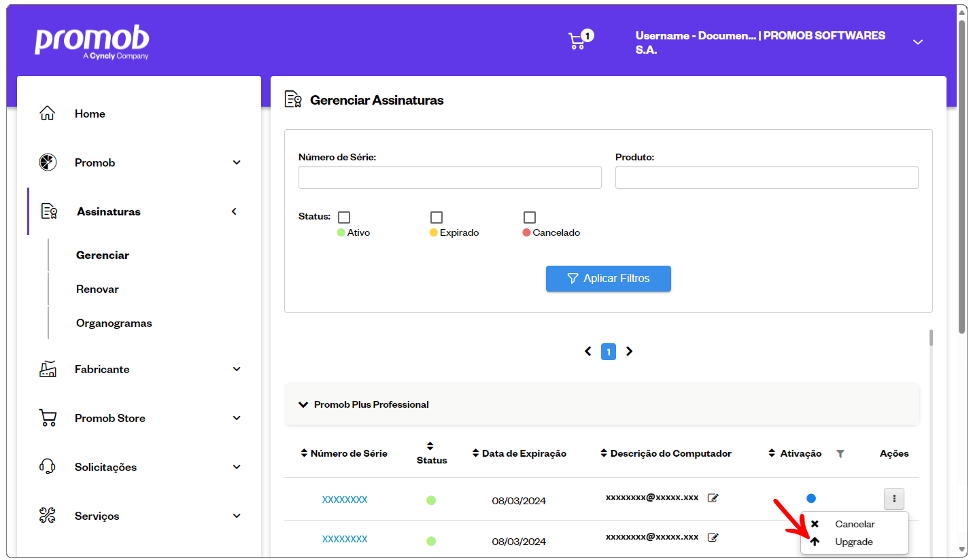Click the page scrollbar down arrow
Image resolution: width=973 pixels, height=560 pixels.
coord(962,548)
